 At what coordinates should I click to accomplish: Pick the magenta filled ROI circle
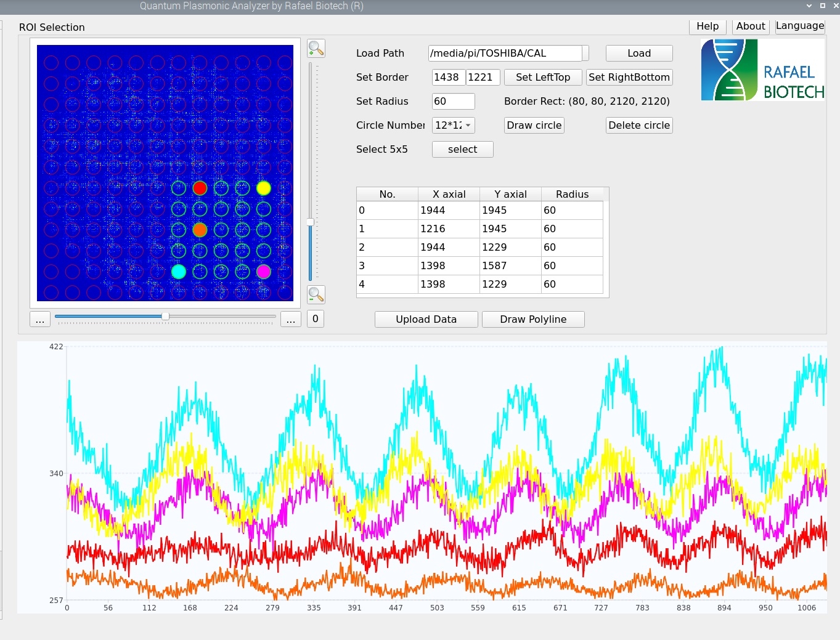tap(264, 272)
